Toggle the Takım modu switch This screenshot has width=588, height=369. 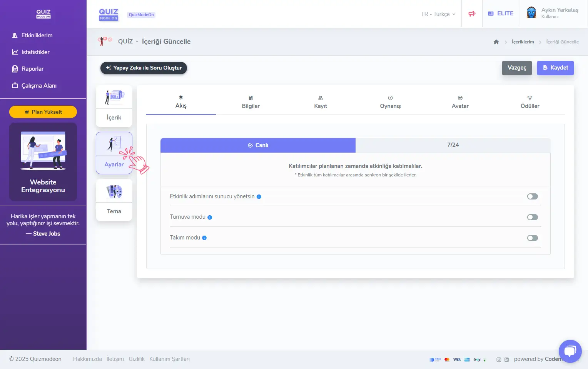532,238
